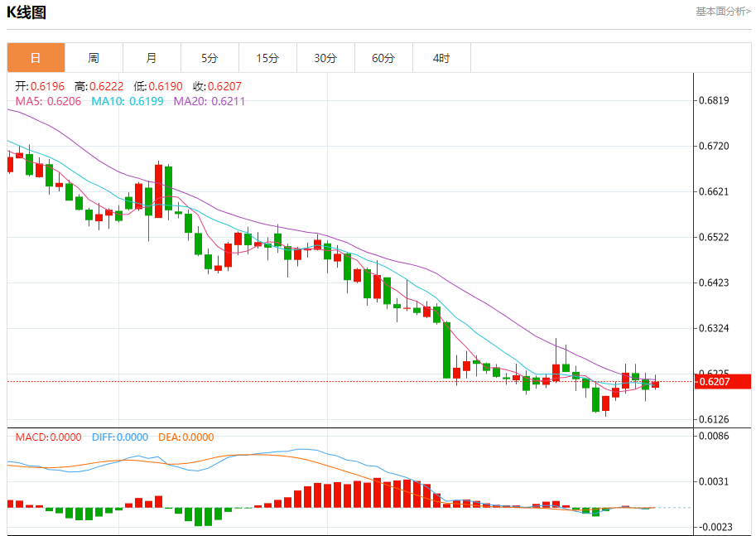Screen dimensions: 756x536
Task: Click the high price 0.6222 value
Action: [x=107, y=86]
